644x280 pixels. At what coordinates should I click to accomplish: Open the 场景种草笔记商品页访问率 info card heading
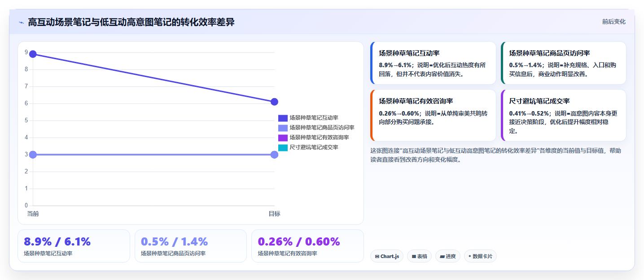[549, 53]
